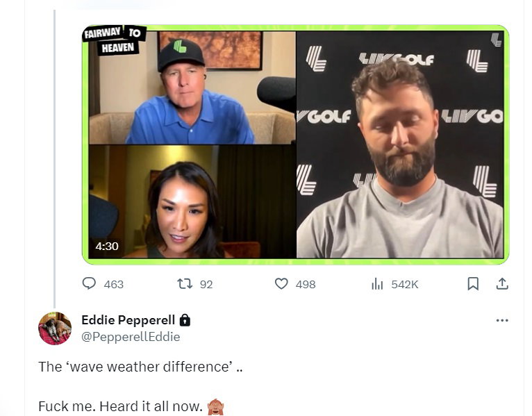This screenshot has width=532, height=416.
Task: Bookmark the quoted post
Action: [x=473, y=283]
